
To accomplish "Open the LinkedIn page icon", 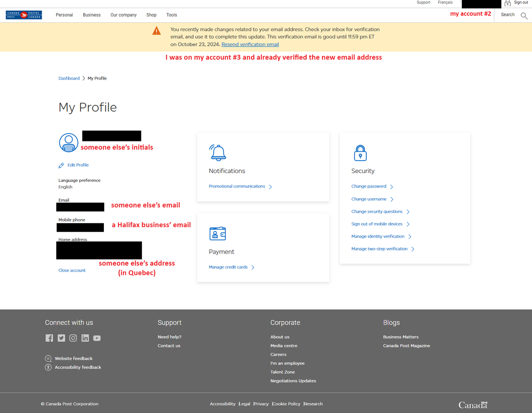I will tap(85, 338).
